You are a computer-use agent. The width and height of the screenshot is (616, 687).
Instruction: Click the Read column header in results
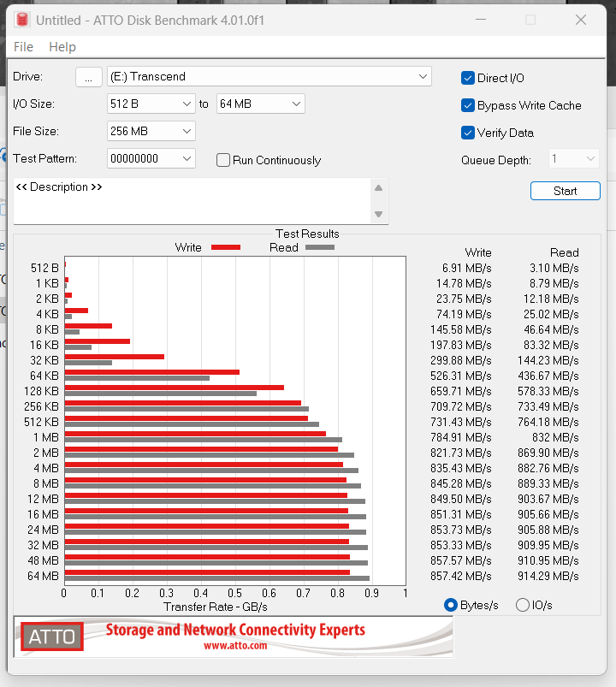tap(565, 252)
